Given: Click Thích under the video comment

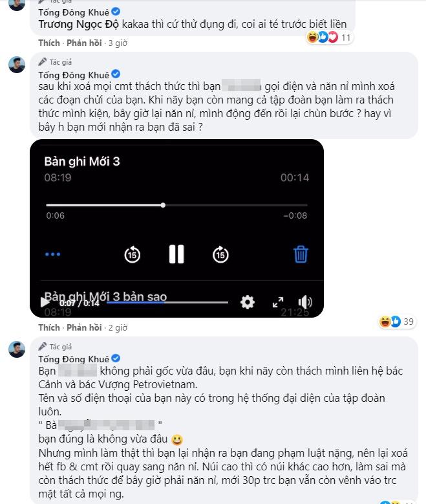Looking at the screenshot, I should click(x=48, y=327).
